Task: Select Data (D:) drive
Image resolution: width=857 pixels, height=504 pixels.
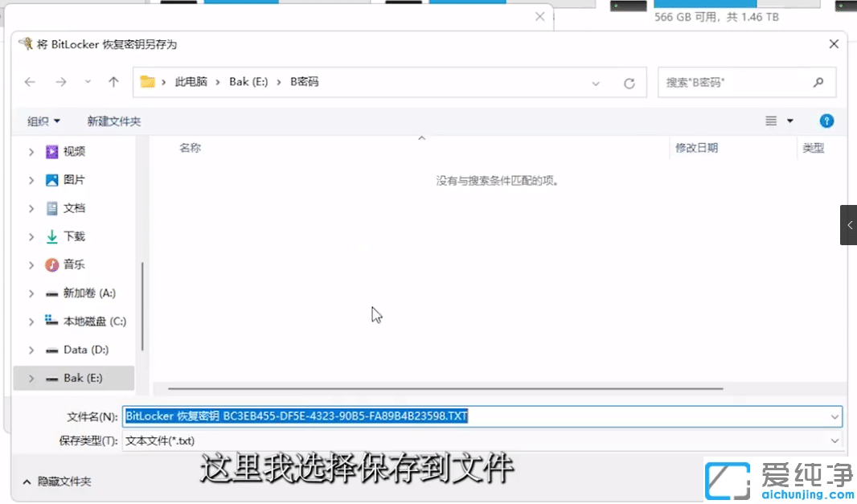Action: 85,350
